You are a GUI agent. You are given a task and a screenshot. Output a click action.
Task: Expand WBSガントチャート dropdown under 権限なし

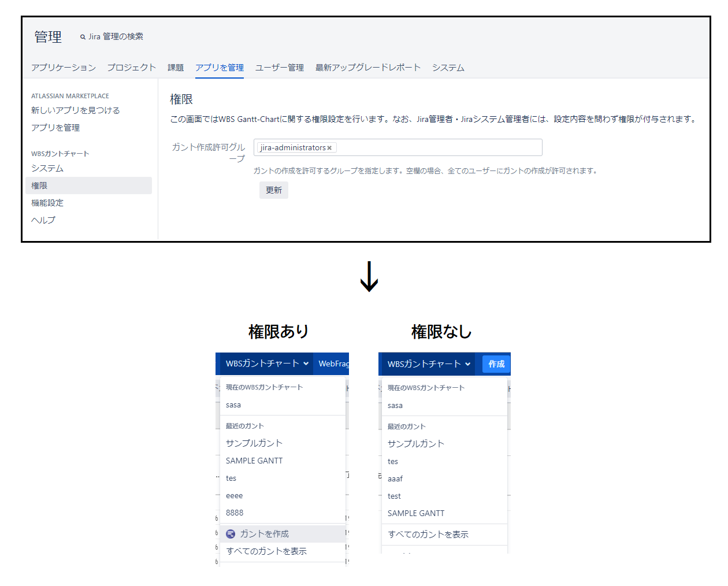(429, 364)
